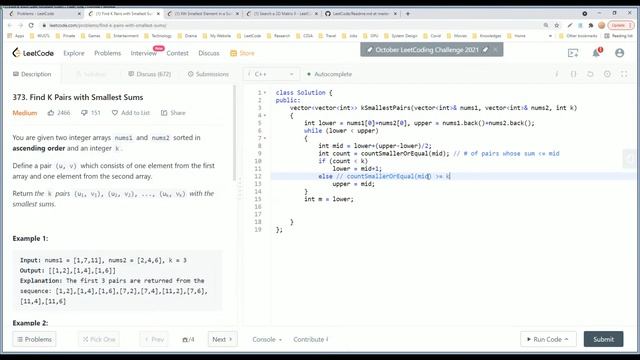
Task: Open editor settings icon
Action: pos(607,74)
